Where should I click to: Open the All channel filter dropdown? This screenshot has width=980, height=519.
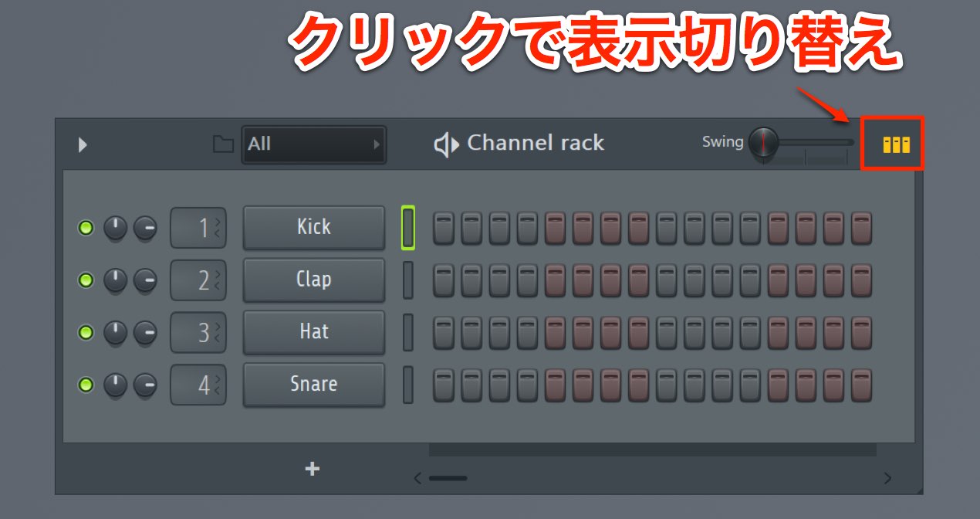[314, 144]
